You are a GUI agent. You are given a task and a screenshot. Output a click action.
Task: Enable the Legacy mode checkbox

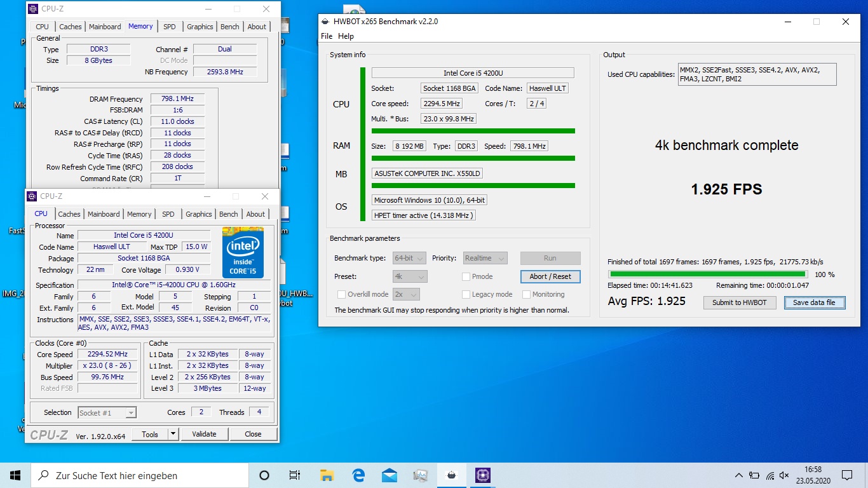click(466, 294)
